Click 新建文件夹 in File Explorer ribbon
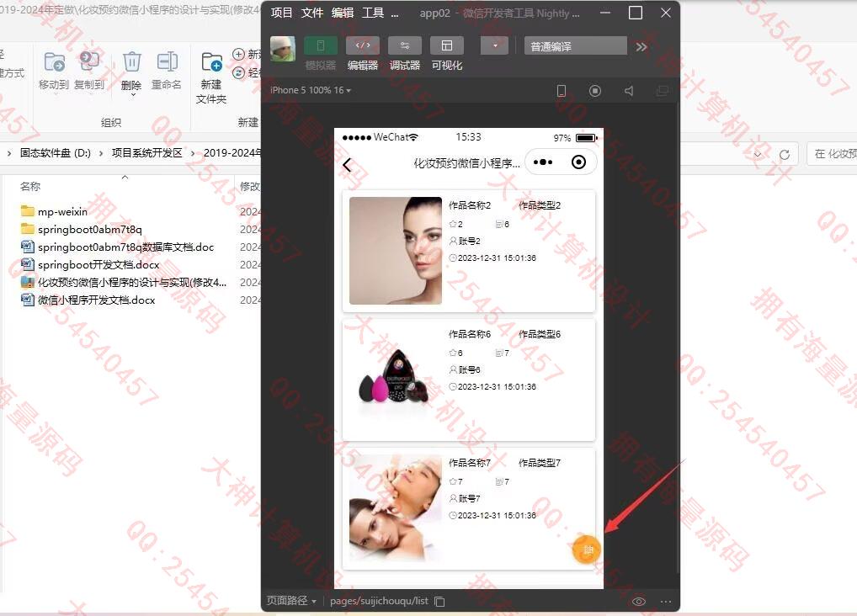This screenshot has width=857, height=616. pyautogui.click(x=211, y=77)
